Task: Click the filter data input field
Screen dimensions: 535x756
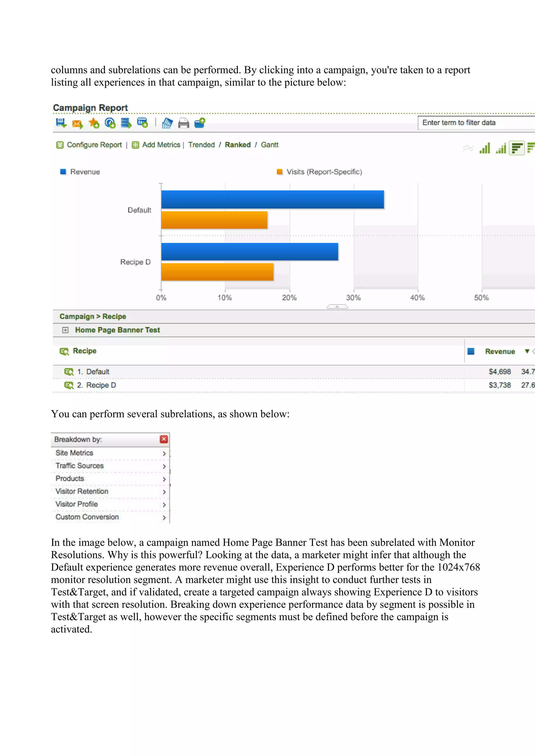Action: (476, 123)
